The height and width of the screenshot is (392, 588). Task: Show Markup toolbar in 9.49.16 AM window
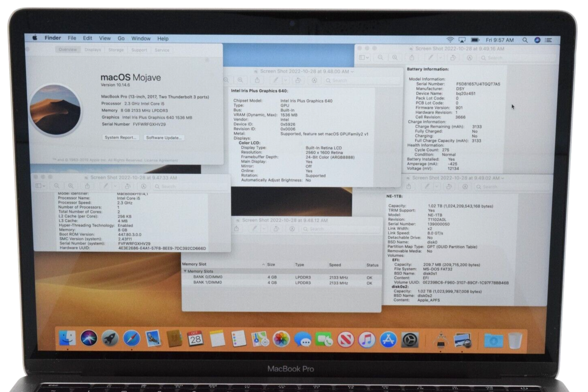(469, 58)
